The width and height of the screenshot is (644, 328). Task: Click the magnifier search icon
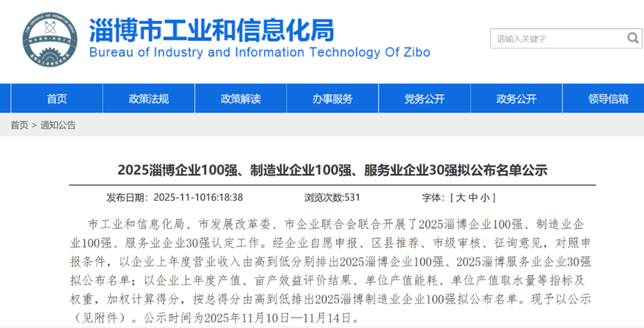[633, 38]
